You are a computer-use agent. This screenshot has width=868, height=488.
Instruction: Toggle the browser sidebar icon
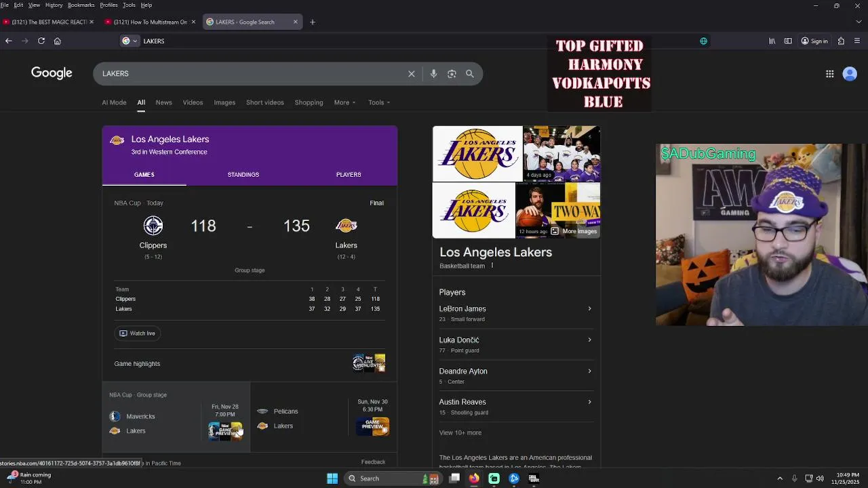(x=788, y=41)
